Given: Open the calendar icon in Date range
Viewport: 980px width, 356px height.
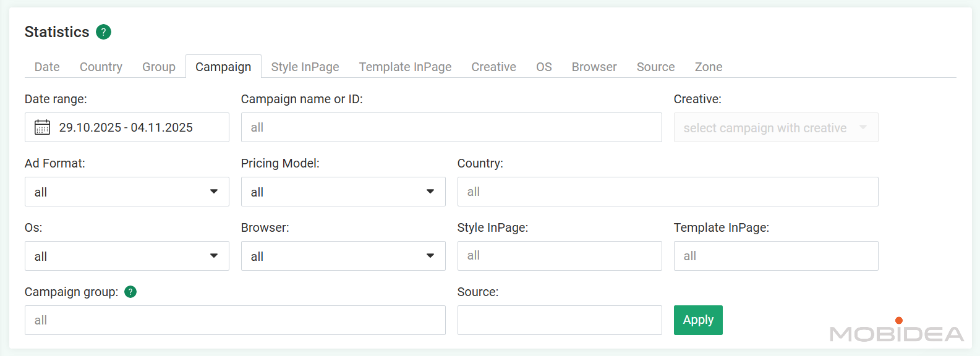Looking at the screenshot, I should pos(42,127).
